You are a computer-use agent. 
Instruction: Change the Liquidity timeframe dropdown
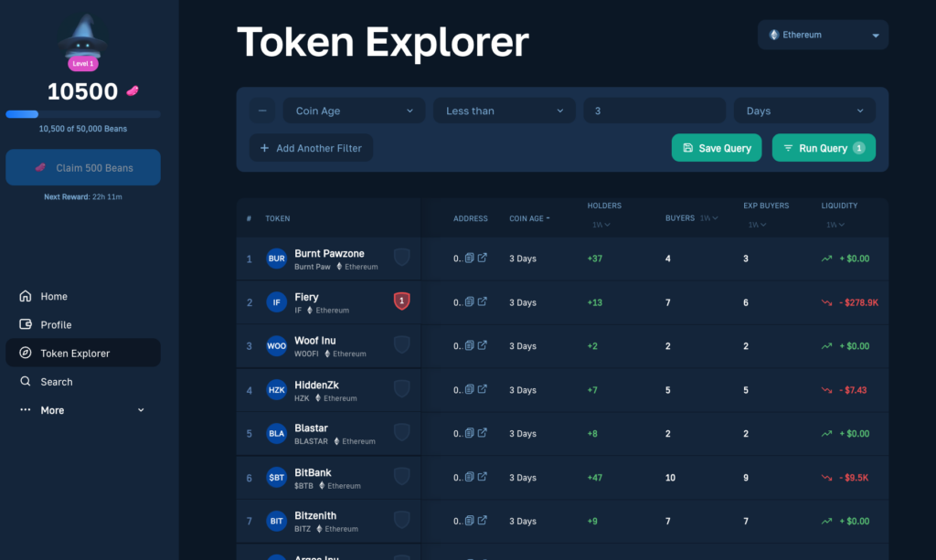[x=835, y=225]
